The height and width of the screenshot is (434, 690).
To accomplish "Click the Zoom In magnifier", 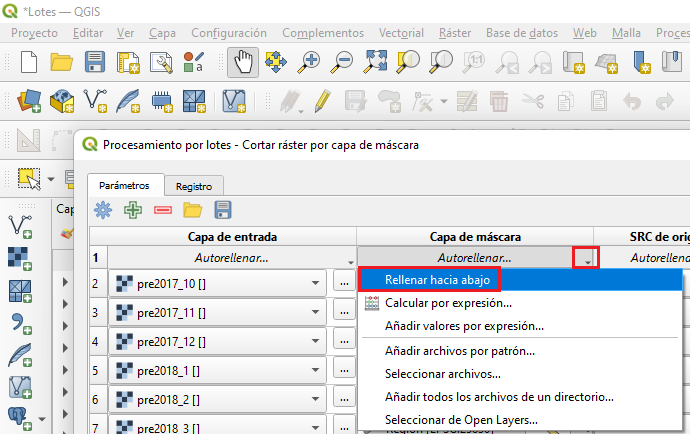I will tap(310, 63).
